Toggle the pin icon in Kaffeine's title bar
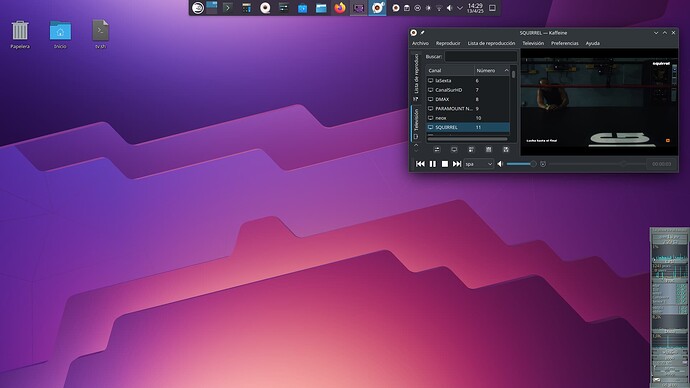 pos(422,33)
